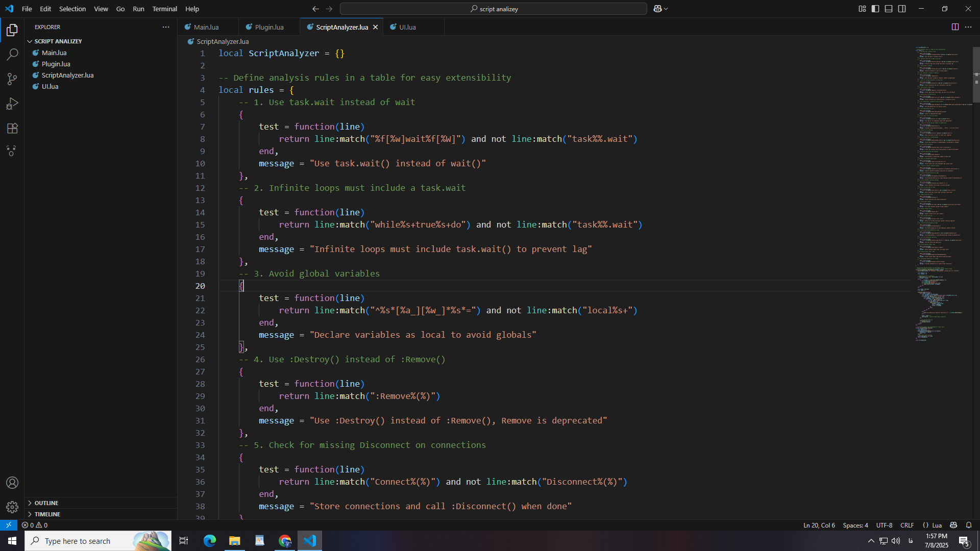Open the Manage settings gear
This screenshot has width=980, height=551.
point(12,507)
